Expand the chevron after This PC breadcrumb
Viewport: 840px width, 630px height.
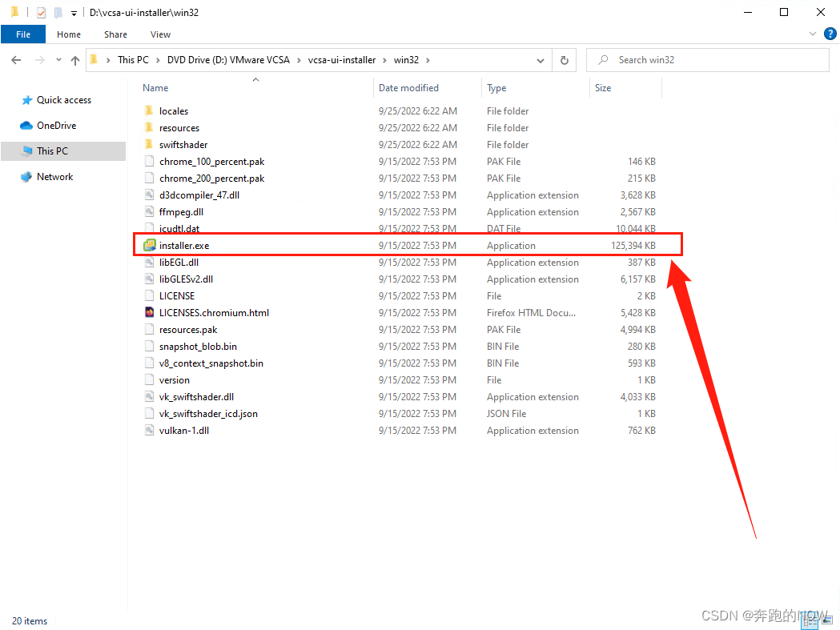(158, 60)
